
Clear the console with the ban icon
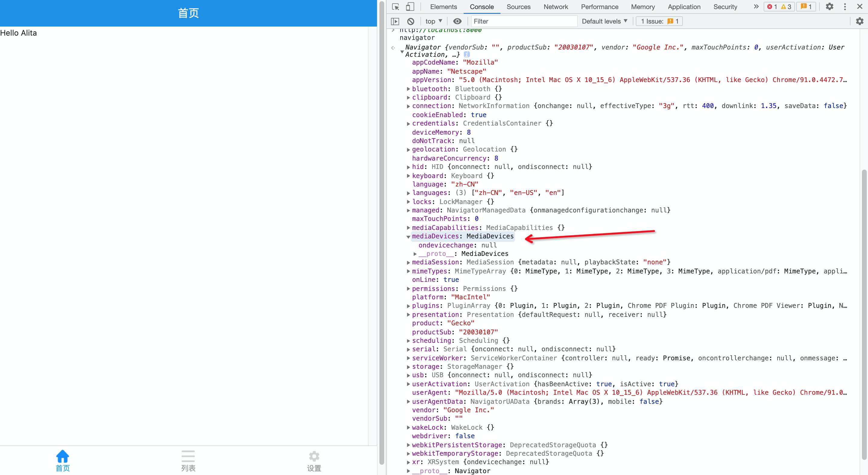click(410, 21)
